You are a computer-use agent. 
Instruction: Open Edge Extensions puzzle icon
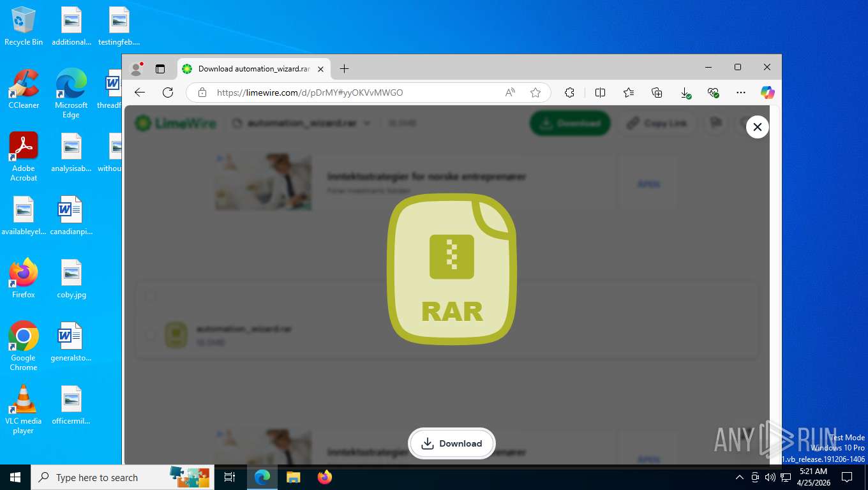pos(570,93)
